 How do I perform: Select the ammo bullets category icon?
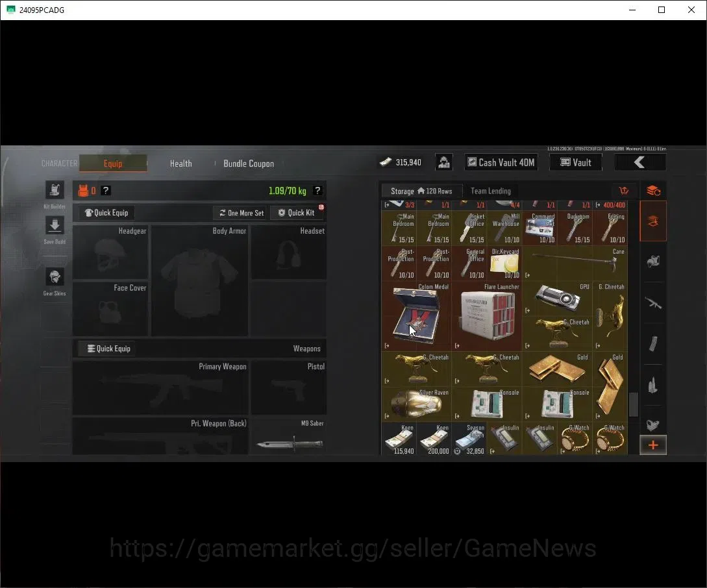click(653, 385)
